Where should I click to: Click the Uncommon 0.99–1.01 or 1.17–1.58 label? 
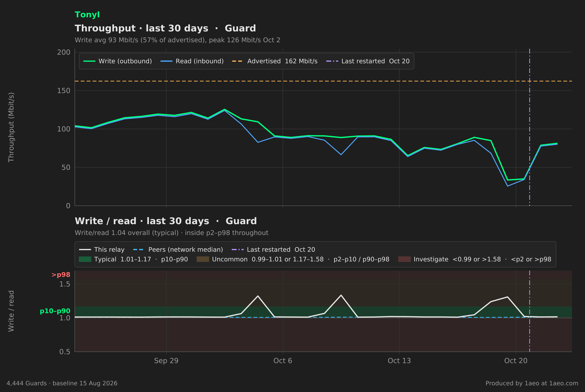301,259
